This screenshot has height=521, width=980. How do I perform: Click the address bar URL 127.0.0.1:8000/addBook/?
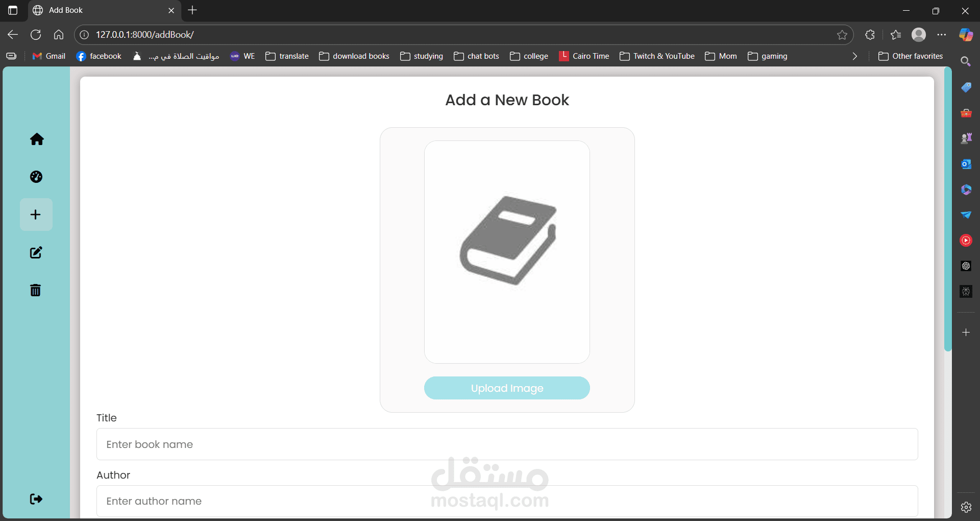(x=145, y=35)
